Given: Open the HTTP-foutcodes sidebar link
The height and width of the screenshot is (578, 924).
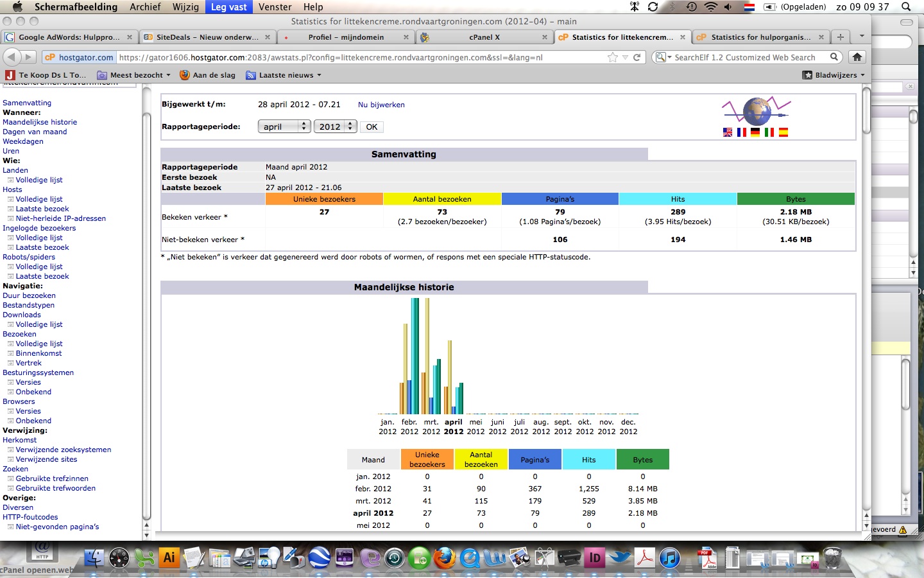Looking at the screenshot, I should point(30,517).
